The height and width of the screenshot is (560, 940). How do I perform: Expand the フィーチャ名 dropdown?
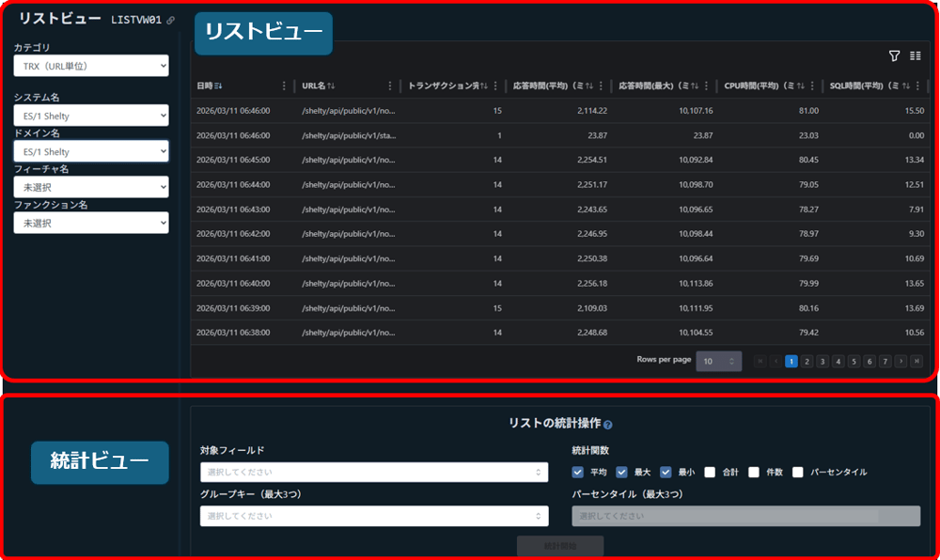pos(91,187)
